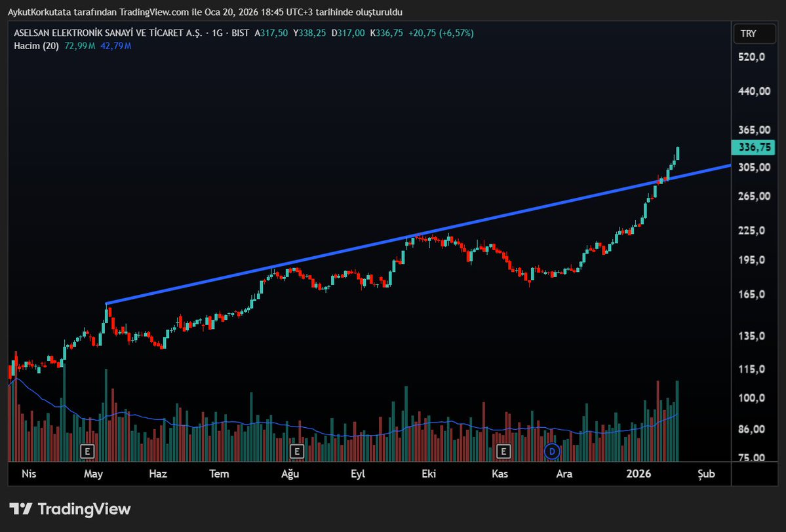This screenshot has width=786, height=532.
Task: Click the May month label on time axis
Action: tap(93, 474)
